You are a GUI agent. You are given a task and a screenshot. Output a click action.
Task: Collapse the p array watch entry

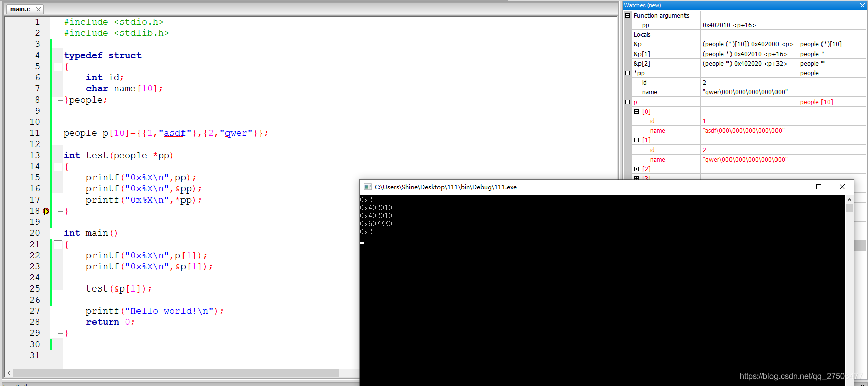(x=628, y=102)
